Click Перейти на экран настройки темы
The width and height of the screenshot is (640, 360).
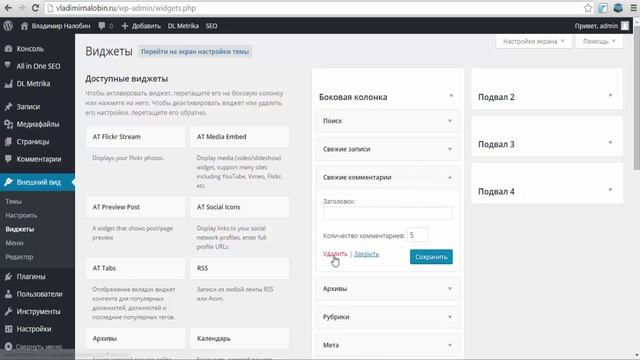pyautogui.click(x=195, y=52)
